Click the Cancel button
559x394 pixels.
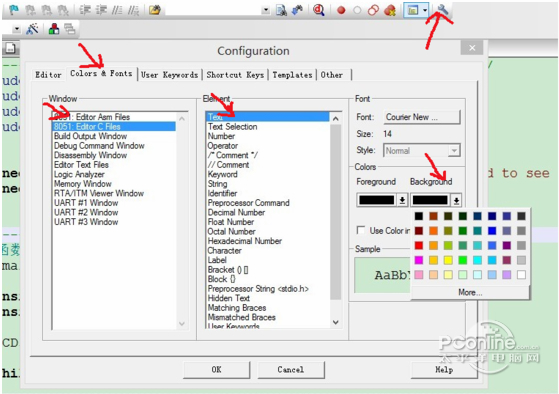click(291, 369)
